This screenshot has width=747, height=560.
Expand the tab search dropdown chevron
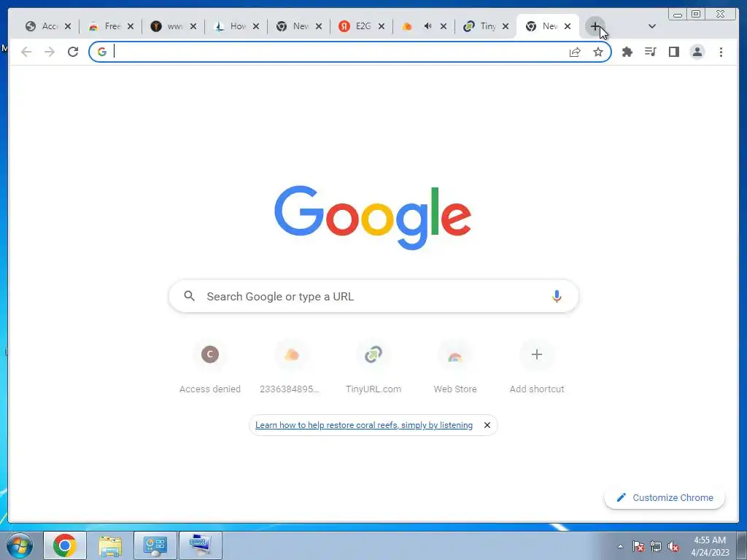point(652,26)
